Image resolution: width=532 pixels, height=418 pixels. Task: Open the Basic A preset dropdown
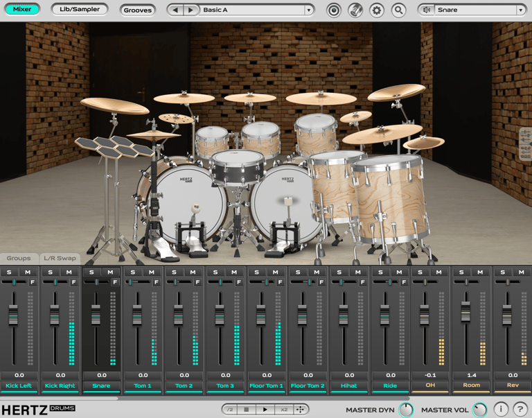(x=309, y=10)
